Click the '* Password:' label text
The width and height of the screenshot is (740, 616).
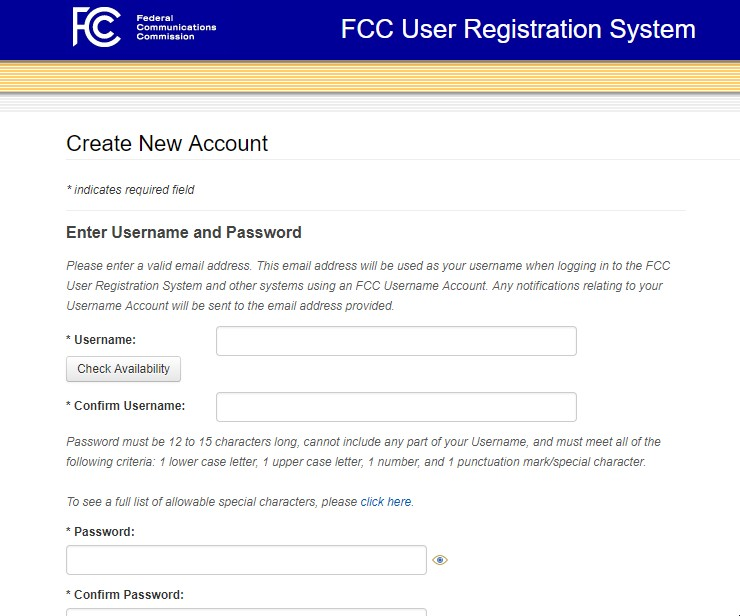point(100,532)
